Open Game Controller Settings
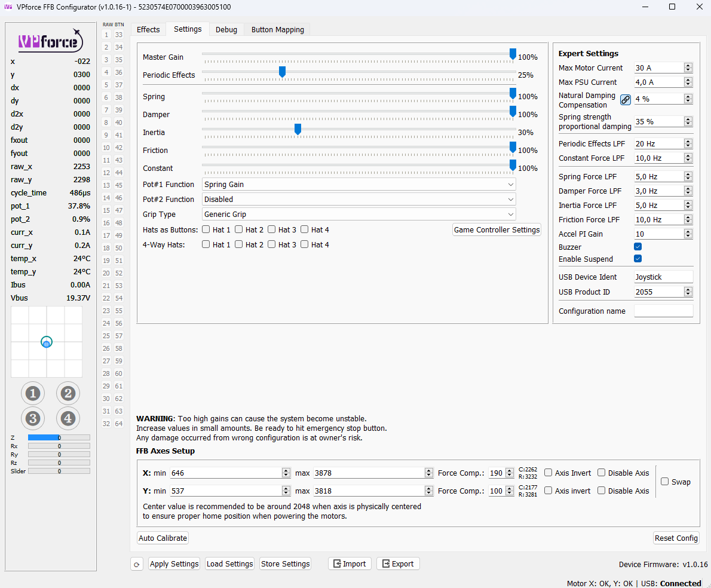Image resolution: width=711 pixels, height=588 pixels. tap(497, 229)
